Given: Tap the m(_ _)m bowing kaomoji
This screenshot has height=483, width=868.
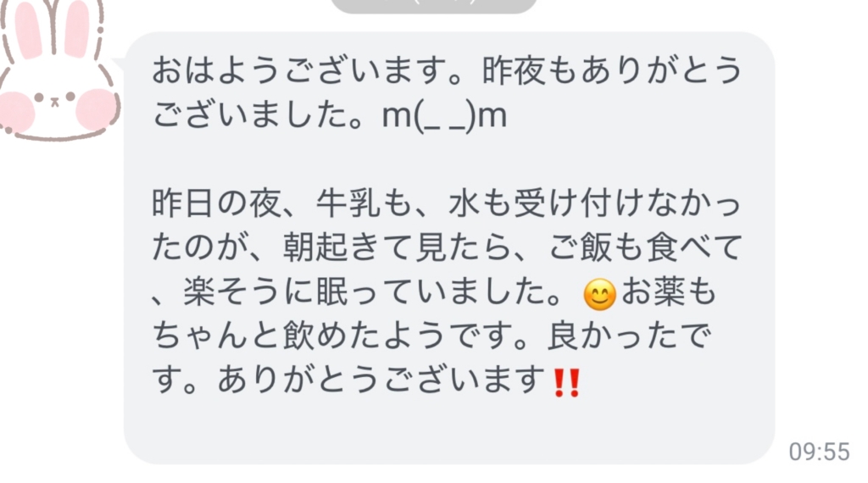Looking at the screenshot, I should coord(444,116).
